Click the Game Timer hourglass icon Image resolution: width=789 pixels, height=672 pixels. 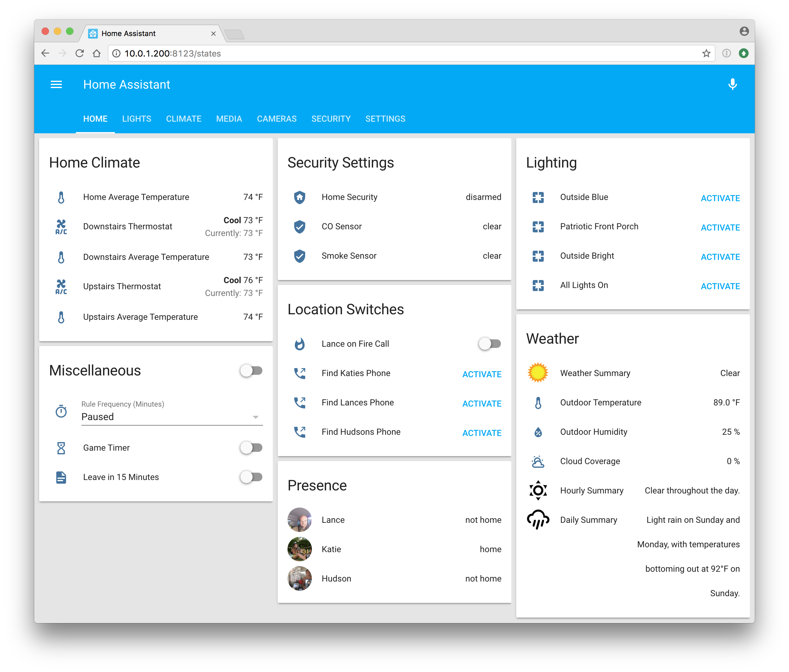(x=61, y=448)
